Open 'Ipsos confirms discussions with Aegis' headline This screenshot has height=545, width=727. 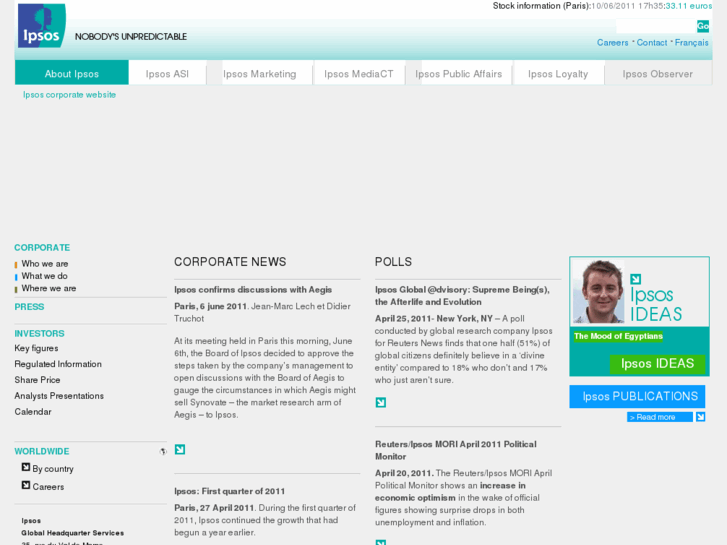pyautogui.click(x=253, y=289)
